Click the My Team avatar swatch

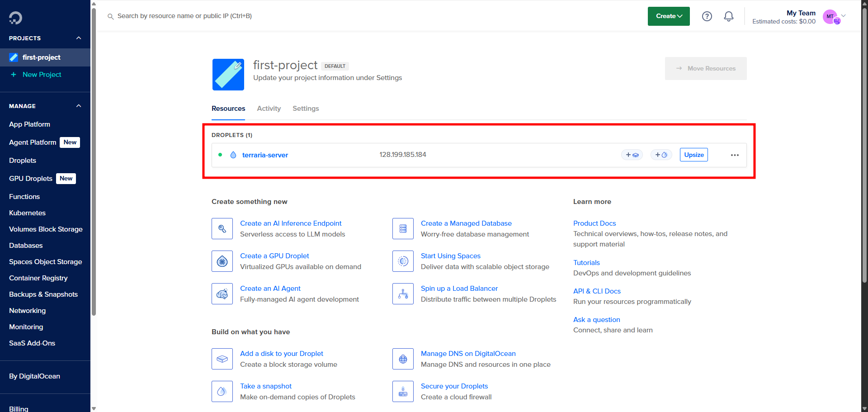(x=830, y=17)
